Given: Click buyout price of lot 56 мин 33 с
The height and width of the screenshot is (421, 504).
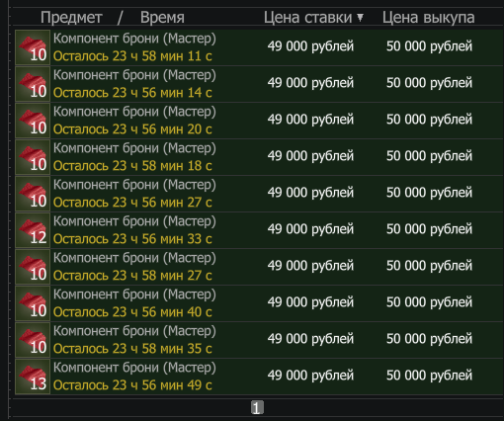Looking at the screenshot, I should [429, 229].
